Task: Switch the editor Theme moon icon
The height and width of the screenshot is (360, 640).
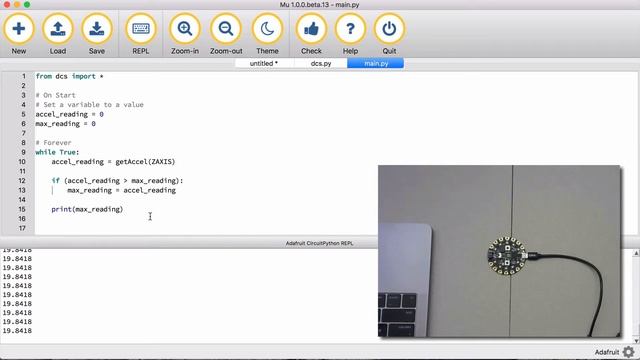Action: [x=267, y=29]
